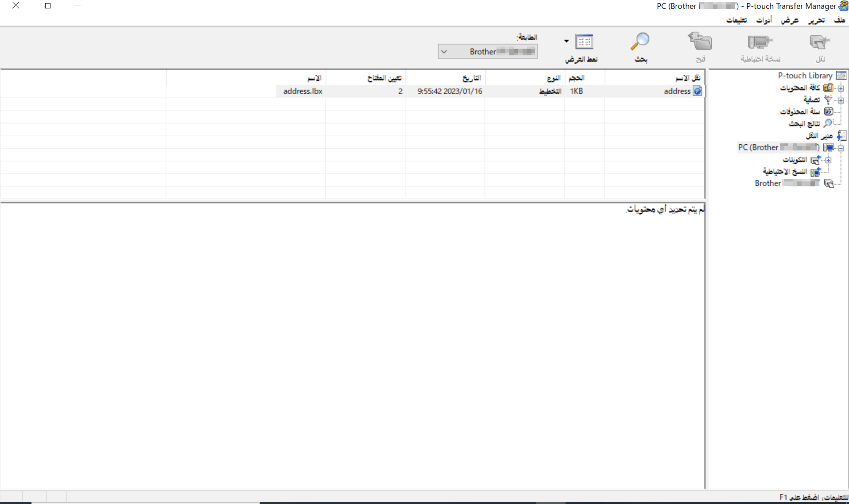Click the Open (فتح) folder icon
The width and height of the screenshot is (849, 504).
pos(700,42)
